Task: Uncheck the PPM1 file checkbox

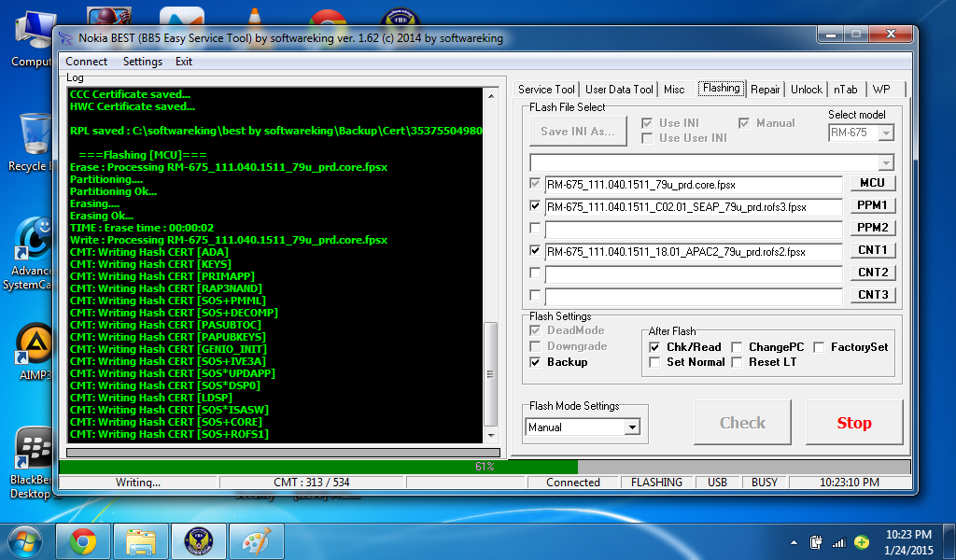Action: 535,205
